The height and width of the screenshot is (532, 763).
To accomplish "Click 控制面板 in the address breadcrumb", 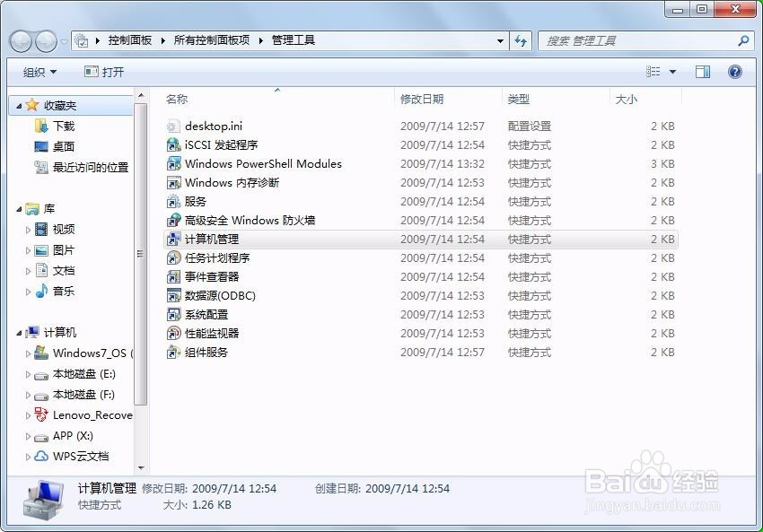I will tap(130, 40).
